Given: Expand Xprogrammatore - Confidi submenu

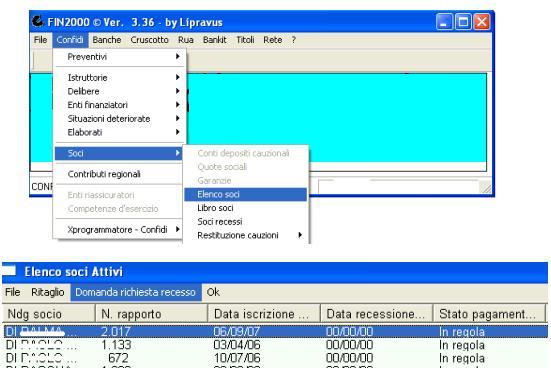Looking at the screenshot, I should coord(118,230).
